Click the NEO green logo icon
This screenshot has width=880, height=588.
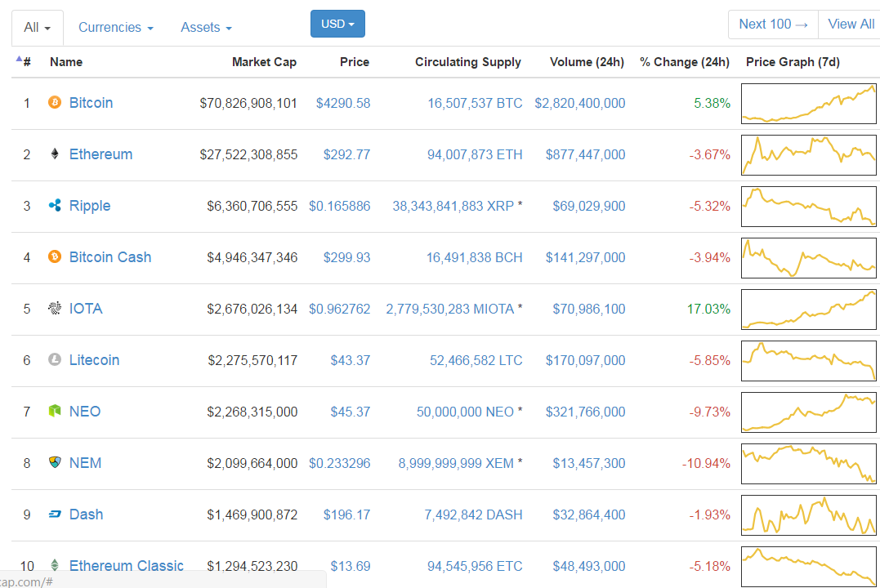pos(55,412)
